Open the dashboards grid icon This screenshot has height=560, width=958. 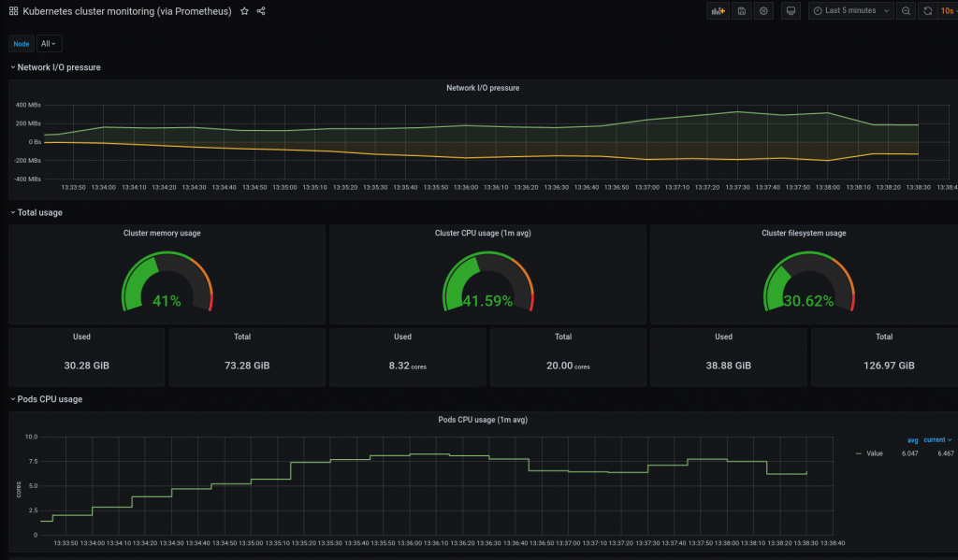[x=13, y=11]
